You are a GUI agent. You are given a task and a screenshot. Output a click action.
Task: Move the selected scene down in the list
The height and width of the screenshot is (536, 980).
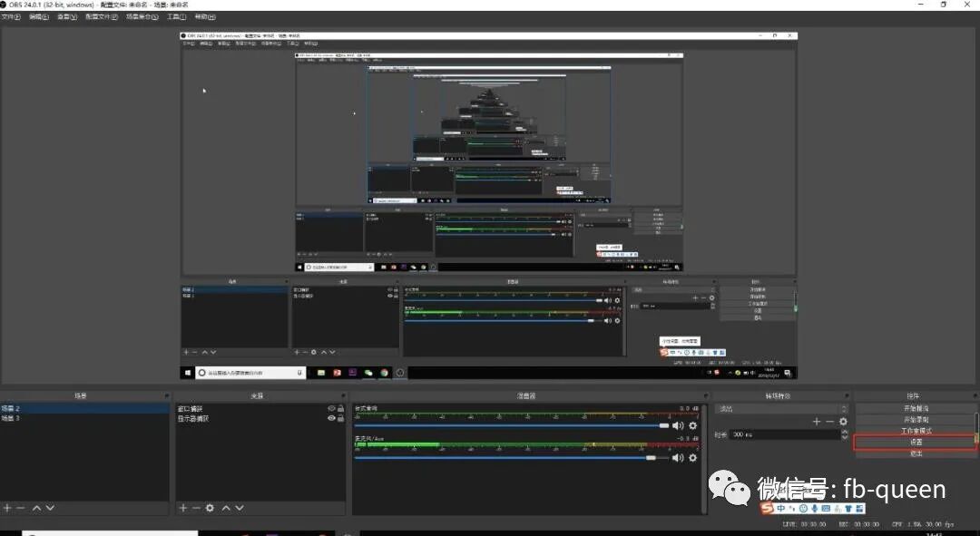coord(50,508)
